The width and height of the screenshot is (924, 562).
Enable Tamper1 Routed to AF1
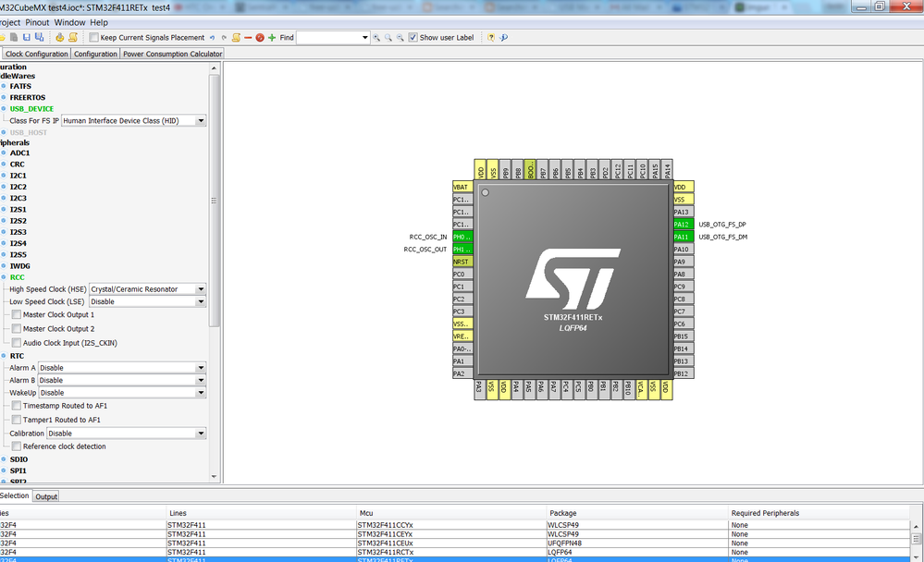click(x=17, y=420)
